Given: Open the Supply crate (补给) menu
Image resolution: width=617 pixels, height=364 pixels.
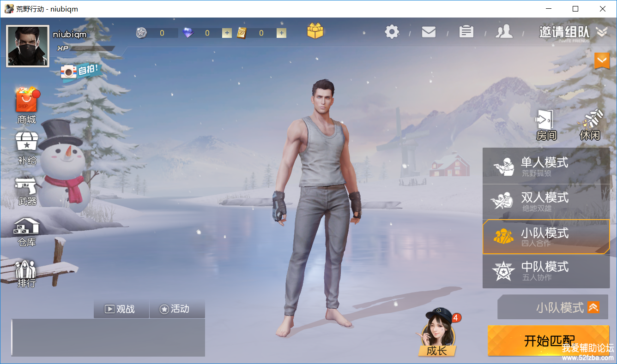Looking at the screenshot, I should pos(27,148).
